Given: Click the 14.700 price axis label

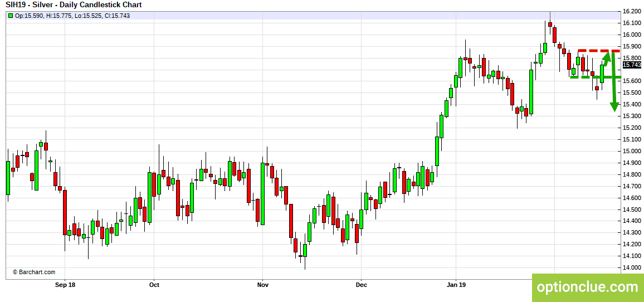Looking at the screenshot, I should pyautogui.click(x=632, y=186).
